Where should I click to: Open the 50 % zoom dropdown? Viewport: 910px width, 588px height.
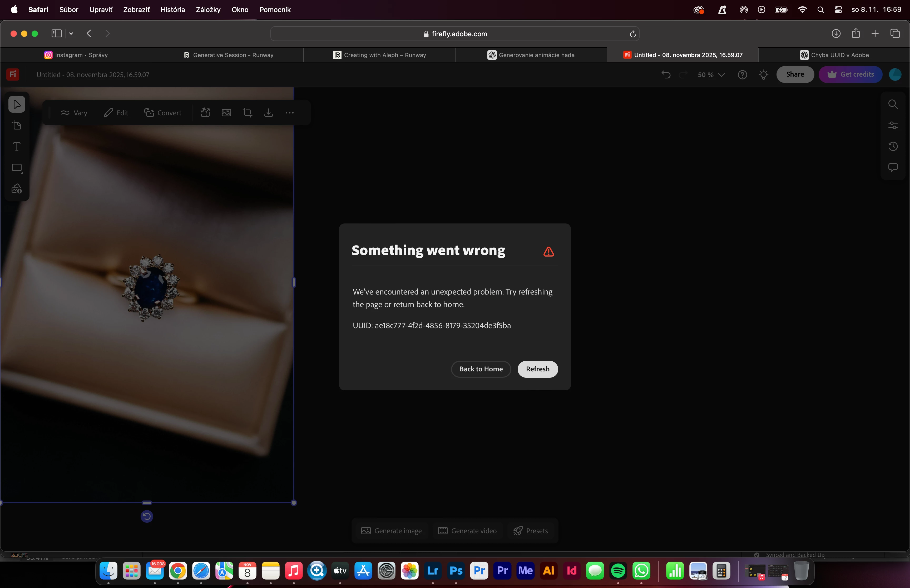pyautogui.click(x=711, y=75)
